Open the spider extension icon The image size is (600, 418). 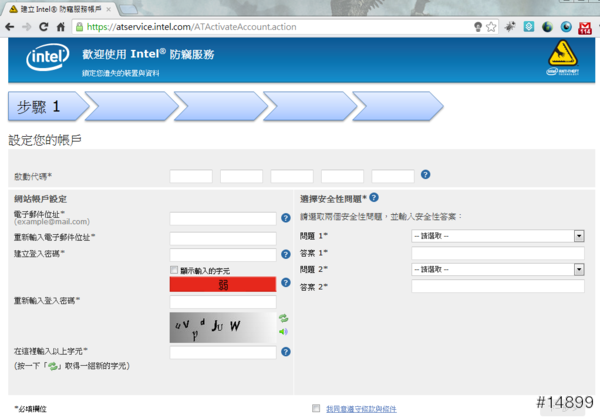click(x=510, y=27)
